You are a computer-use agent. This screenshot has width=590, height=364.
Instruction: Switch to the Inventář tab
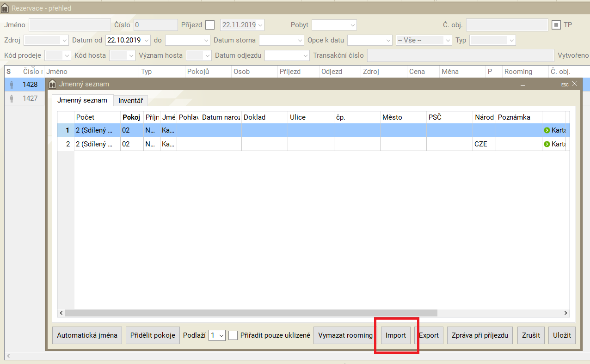[130, 101]
